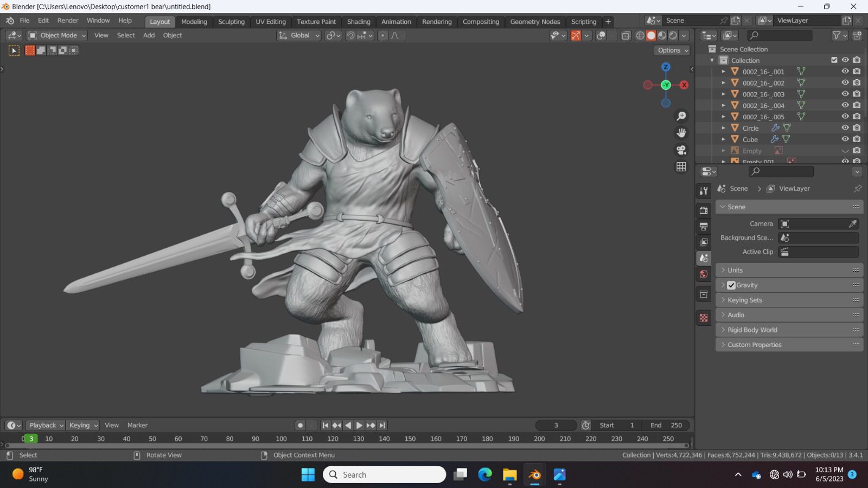Switch to the Sculpting workspace tab
The image size is (868, 488).
click(x=231, y=22)
